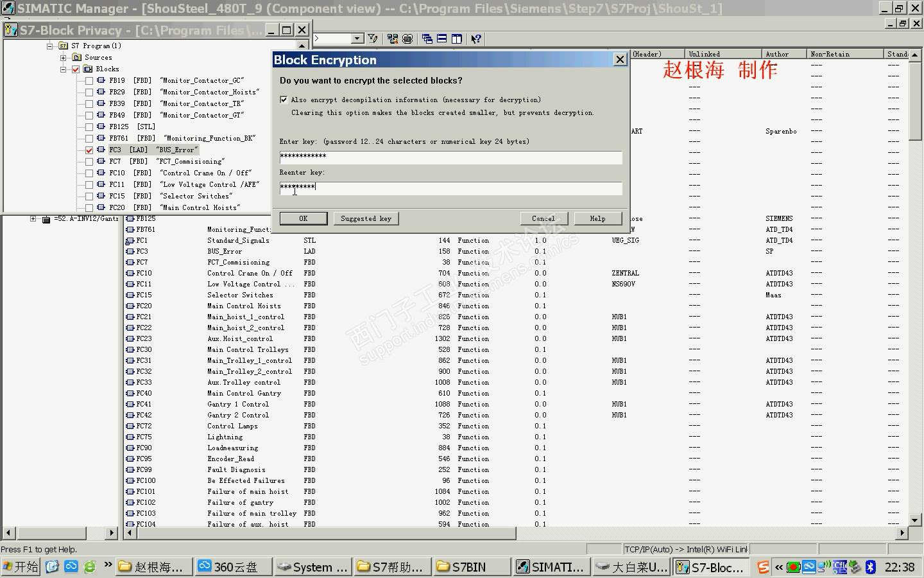The height and width of the screenshot is (578, 924).
Task: Switch to 360云盘 taskbar window
Action: [x=234, y=567]
